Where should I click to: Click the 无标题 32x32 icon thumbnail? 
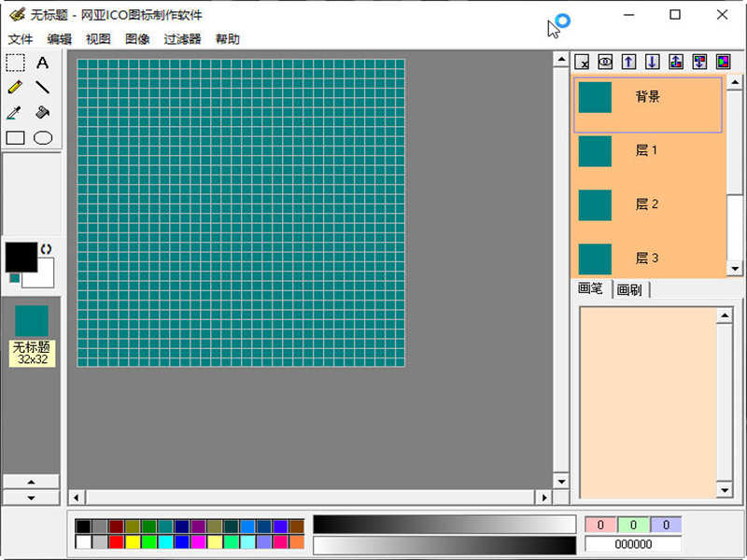[32, 336]
